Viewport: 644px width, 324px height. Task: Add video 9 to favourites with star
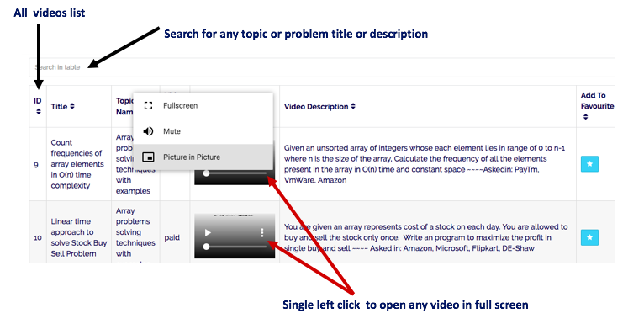pos(589,164)
